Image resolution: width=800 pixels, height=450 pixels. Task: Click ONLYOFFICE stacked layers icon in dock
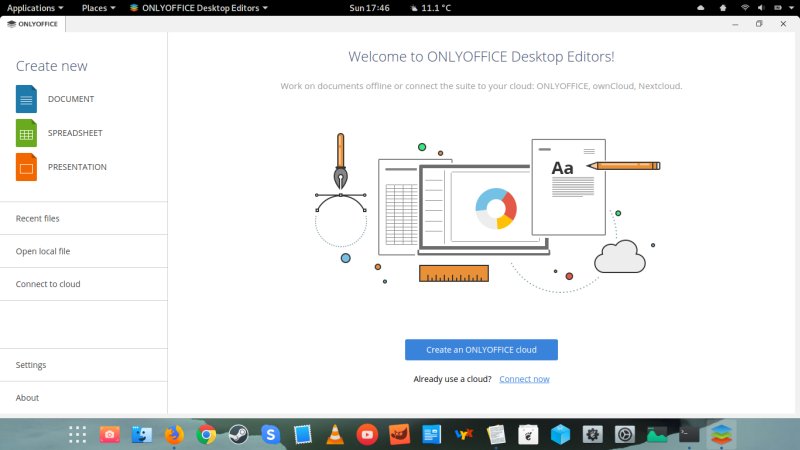point(721,435)
